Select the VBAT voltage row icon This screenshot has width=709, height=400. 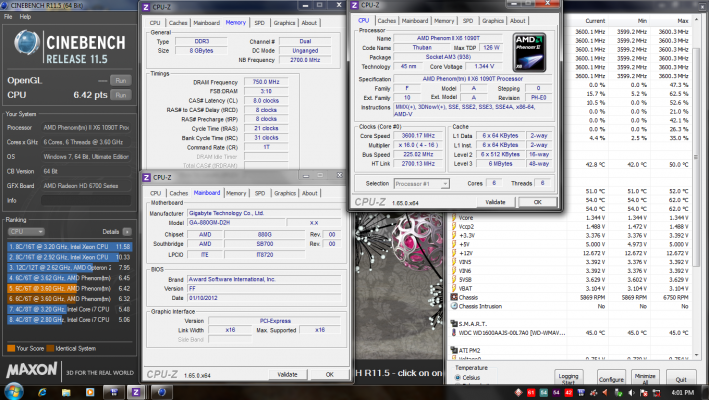(x=454, y=288)
